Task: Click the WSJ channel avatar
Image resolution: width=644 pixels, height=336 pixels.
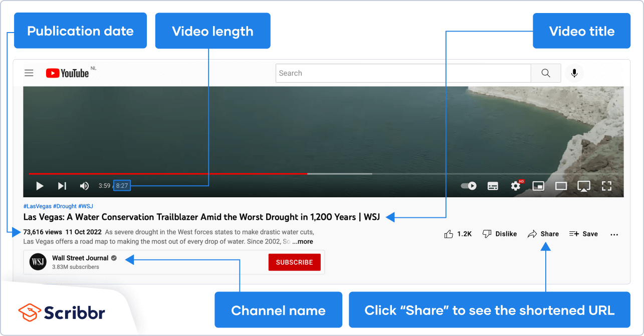Action: 38,262
